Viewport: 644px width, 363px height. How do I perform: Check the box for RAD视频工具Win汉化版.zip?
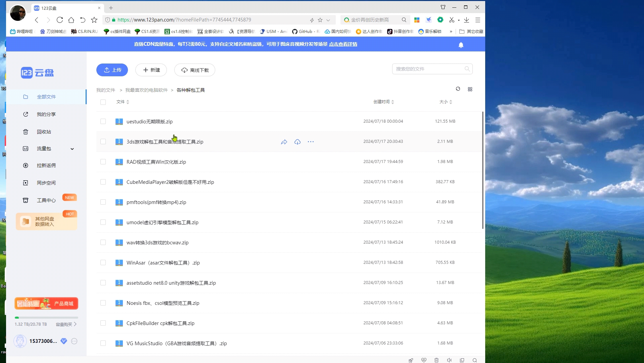pos(103,162)
